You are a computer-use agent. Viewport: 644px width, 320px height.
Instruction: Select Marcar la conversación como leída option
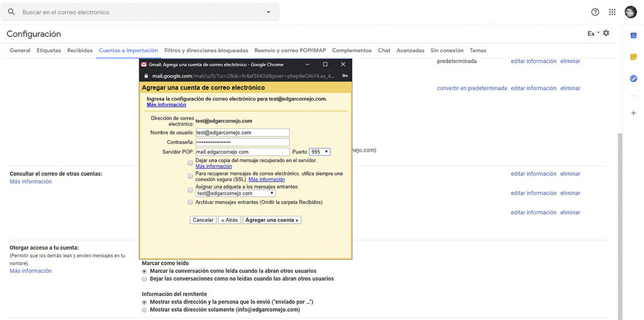[144, 271]
